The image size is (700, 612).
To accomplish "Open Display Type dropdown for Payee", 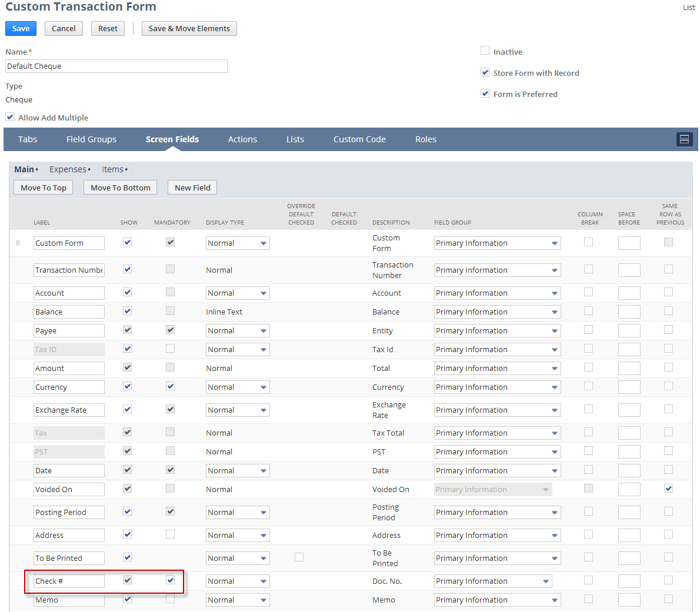I will pyautogui.click(x=238, y=330).
